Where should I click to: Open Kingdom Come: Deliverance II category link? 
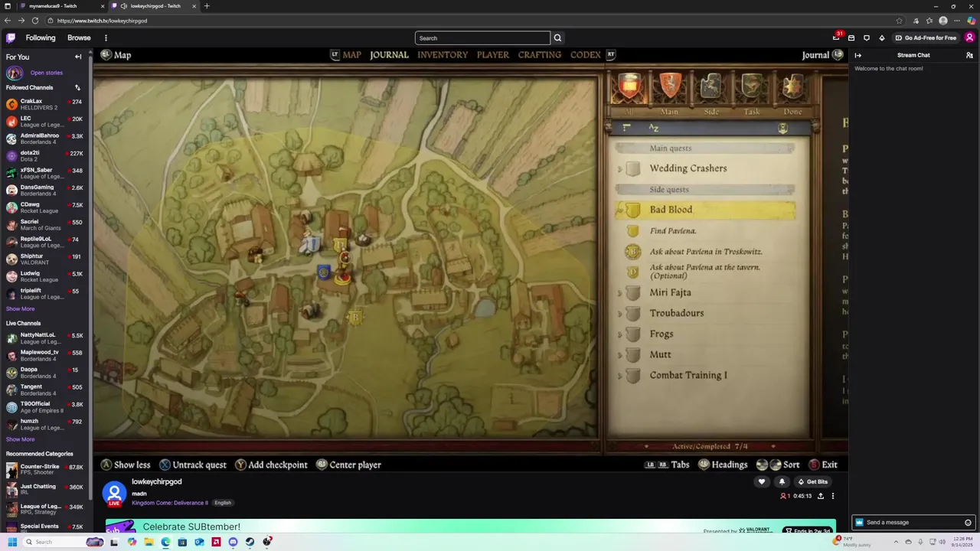click(169, 503)
